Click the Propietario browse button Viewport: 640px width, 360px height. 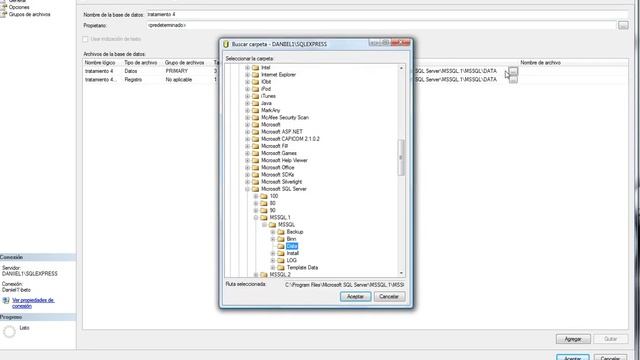(623, 25)
